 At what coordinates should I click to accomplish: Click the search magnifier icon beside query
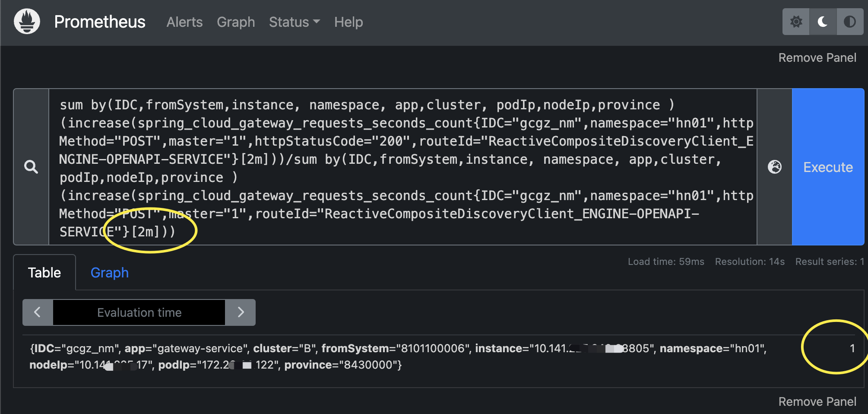point(31,167)
